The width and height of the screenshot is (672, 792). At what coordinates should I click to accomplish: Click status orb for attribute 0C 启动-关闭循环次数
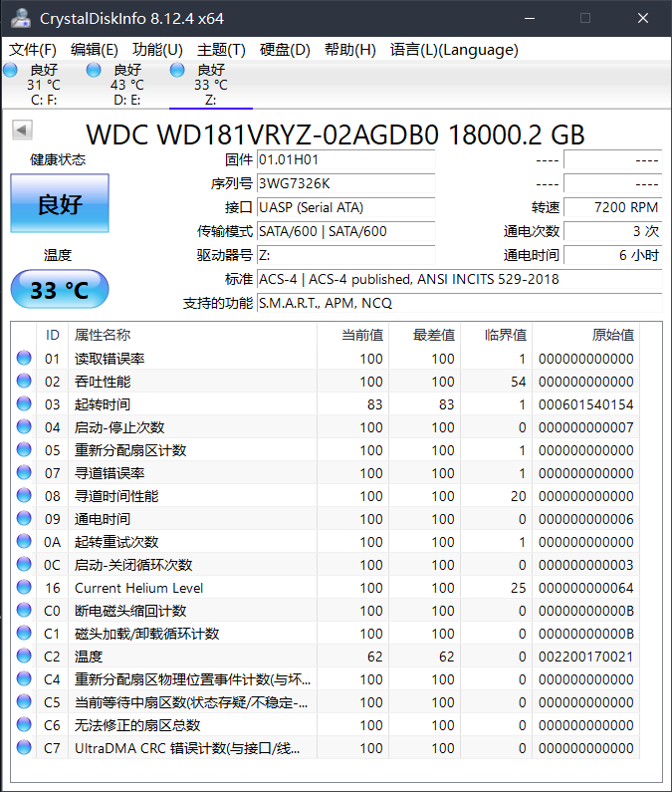[24, 564]
